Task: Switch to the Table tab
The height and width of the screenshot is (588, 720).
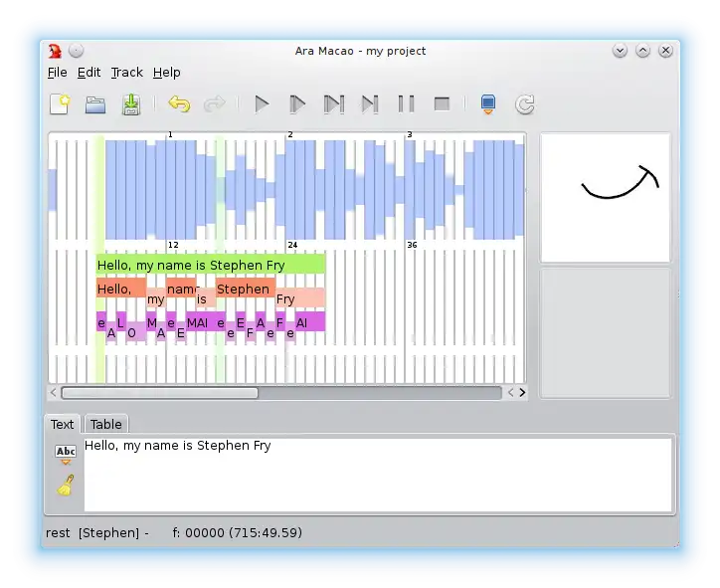Action: coord(106,424)
